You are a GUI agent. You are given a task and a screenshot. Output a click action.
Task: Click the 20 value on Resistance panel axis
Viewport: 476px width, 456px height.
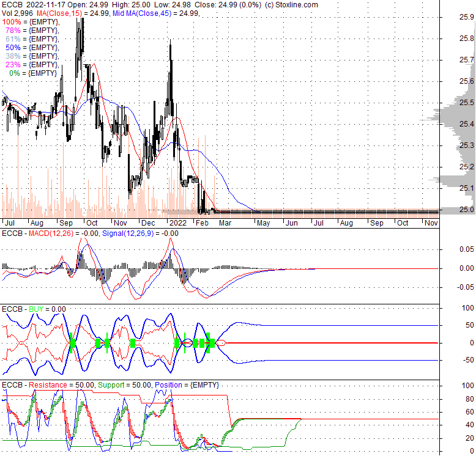(x=470, y=438)
